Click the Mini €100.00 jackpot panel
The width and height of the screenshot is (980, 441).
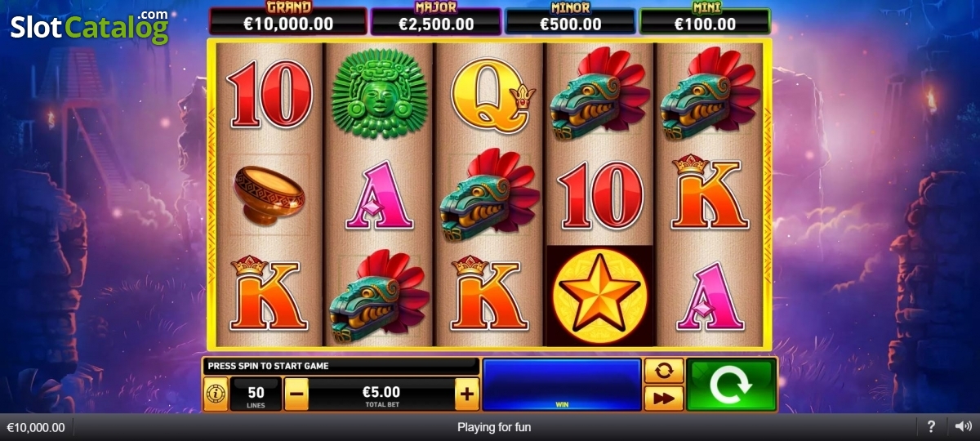705,20
